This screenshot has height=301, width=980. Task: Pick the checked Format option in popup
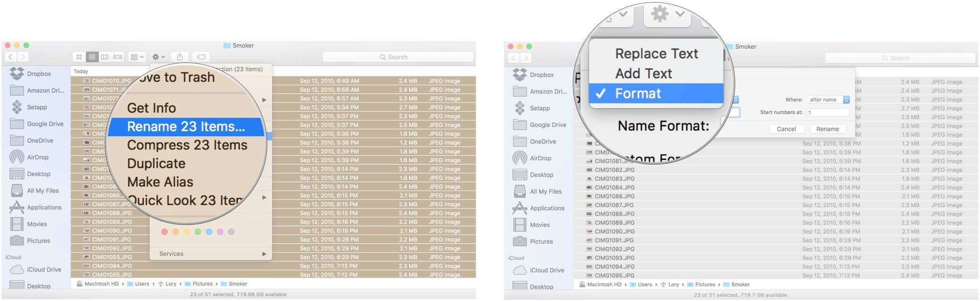[656, 93]
